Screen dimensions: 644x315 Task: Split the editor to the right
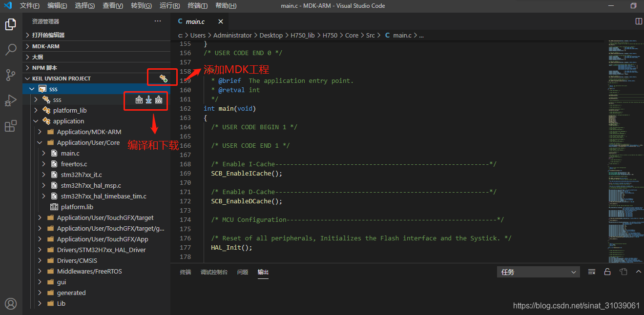(x=639, y=21)
